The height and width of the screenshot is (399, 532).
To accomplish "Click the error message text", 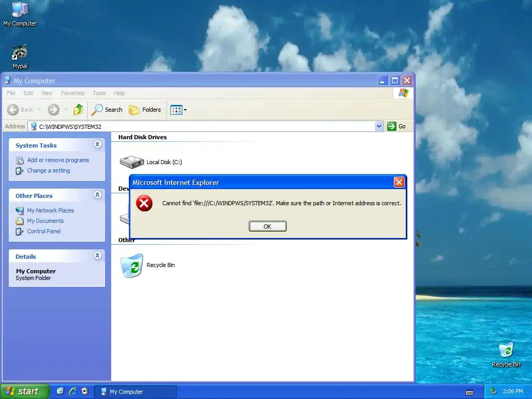I will tap(282, 203).
